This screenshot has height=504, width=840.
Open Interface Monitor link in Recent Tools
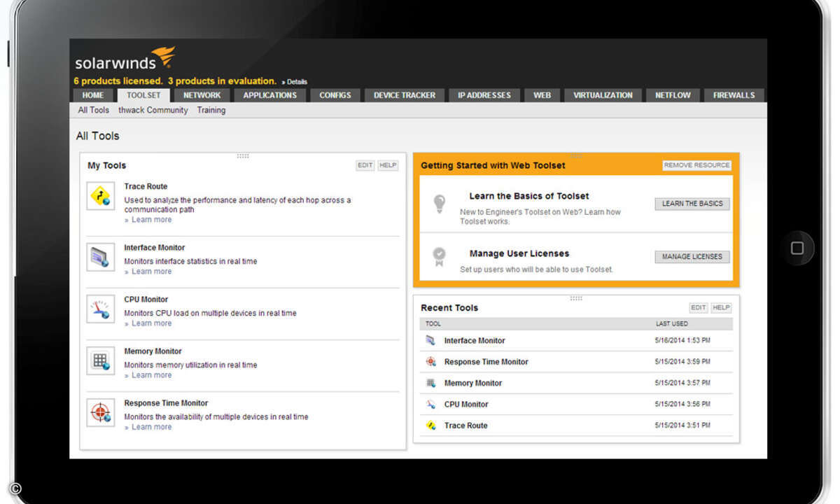coord(475,341)
